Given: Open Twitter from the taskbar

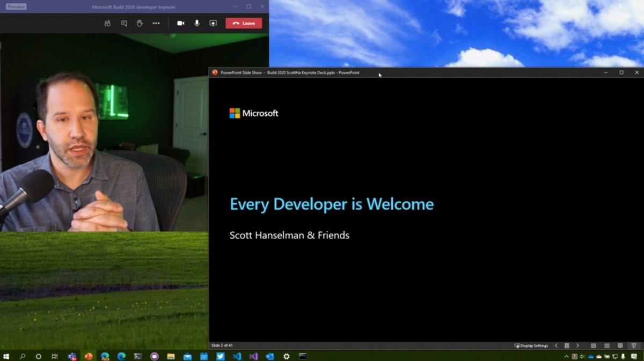Looking at the screenshot, I should [221, 356].
